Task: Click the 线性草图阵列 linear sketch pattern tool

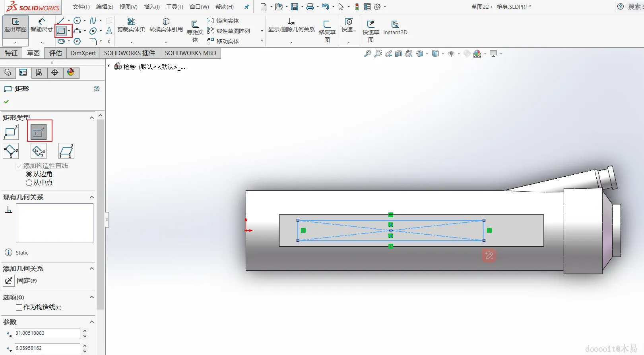Action: (x=229, y=31)
